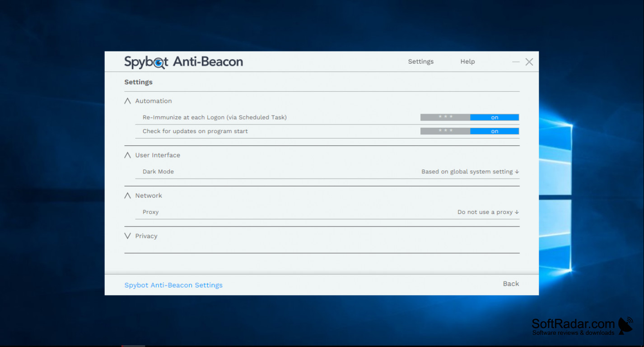
Task: Click the Dark Mode label
Action: click(158, 172)
